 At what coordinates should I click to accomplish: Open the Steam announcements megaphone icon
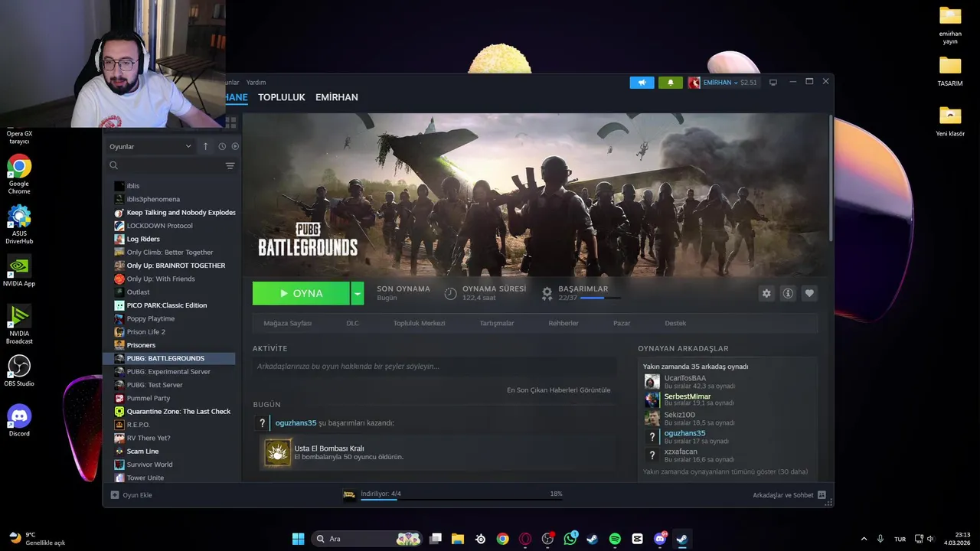click(x=642, y=83)
